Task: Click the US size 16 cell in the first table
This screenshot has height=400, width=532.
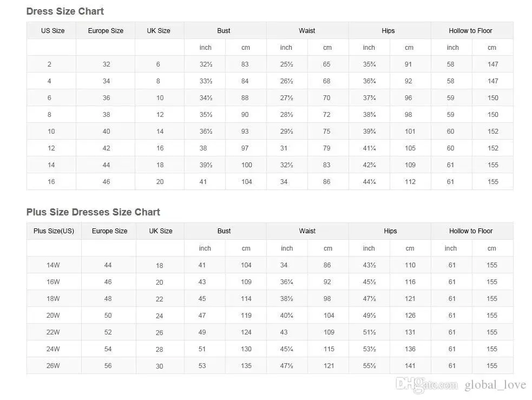Action: pyautogui.click(x=51, y=182)
